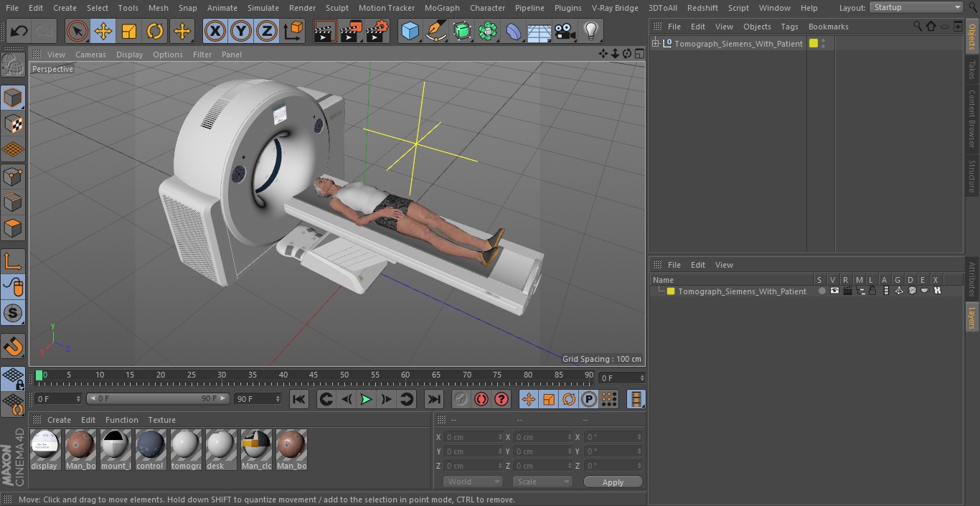This screenshot has width=980, height=506.
Task: Go to start of animation
Action: click(299, 399)
